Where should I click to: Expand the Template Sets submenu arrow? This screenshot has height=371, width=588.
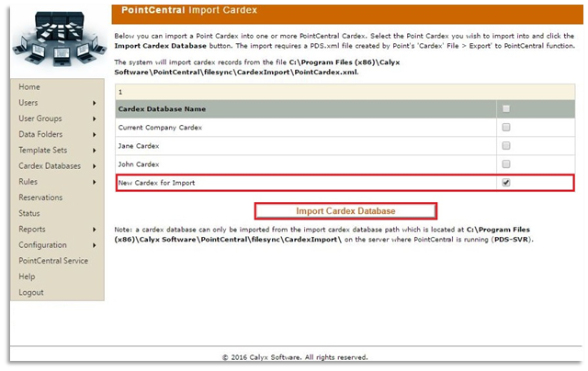94,151
